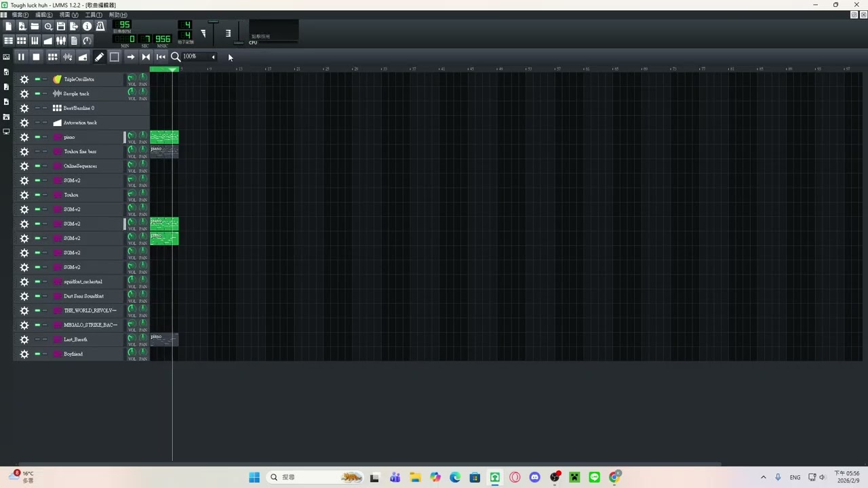868x488 pixels.
Task: Select the pencil draw mode
Action: 99,57
